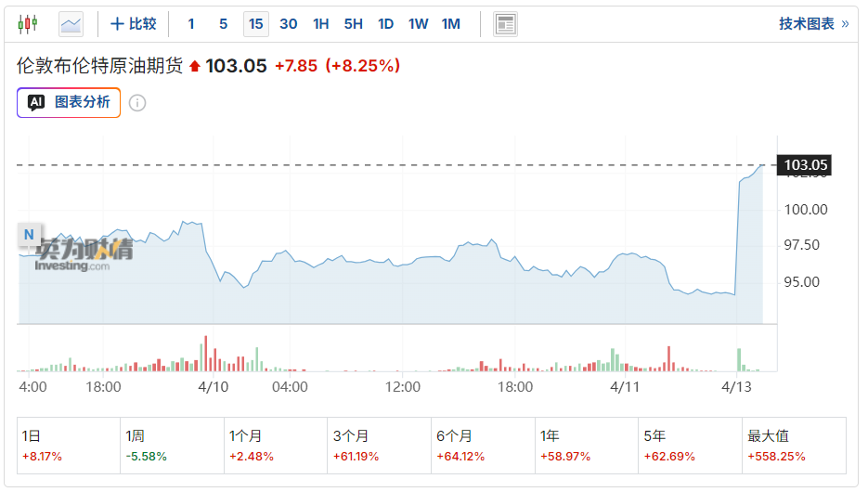This screenshot has width=868, height=492.
Task: Click the AI 图表分析 button
Action: click(69, 102)
